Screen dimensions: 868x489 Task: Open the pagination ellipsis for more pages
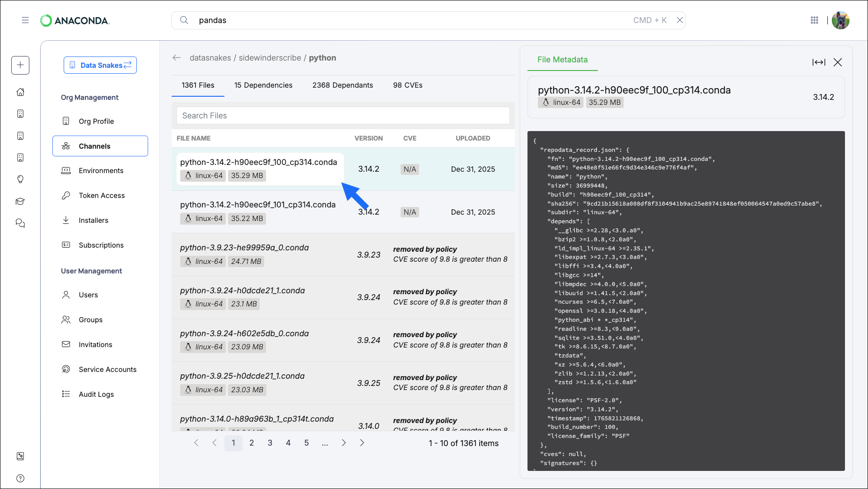tap(325, 443)
